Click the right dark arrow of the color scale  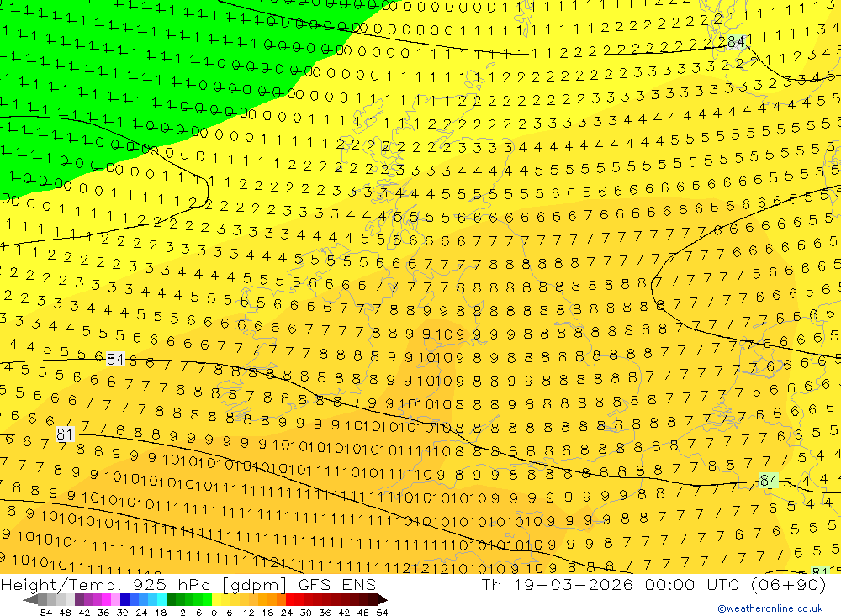(x=383, y=600)
